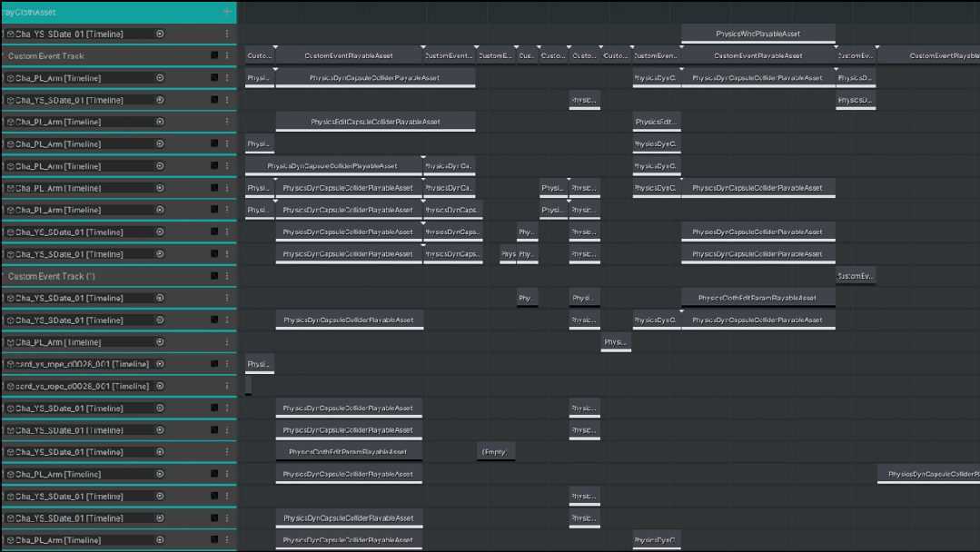Click the object picker circle on the upper card_ys_rope track

[x=161, y=364]
